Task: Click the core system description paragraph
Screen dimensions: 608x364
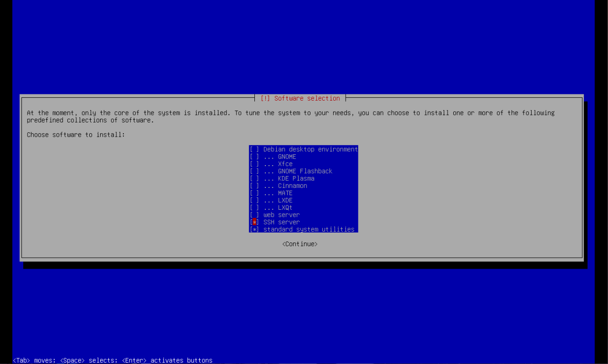Action: click(x=290, y=116)
